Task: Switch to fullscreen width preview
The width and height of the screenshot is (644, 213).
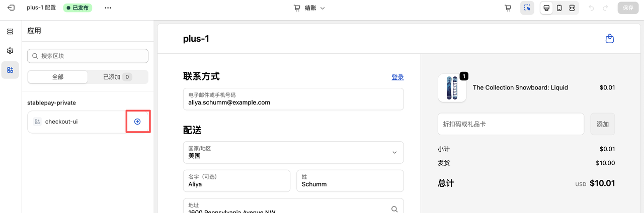Action: [x=572, y=8]
